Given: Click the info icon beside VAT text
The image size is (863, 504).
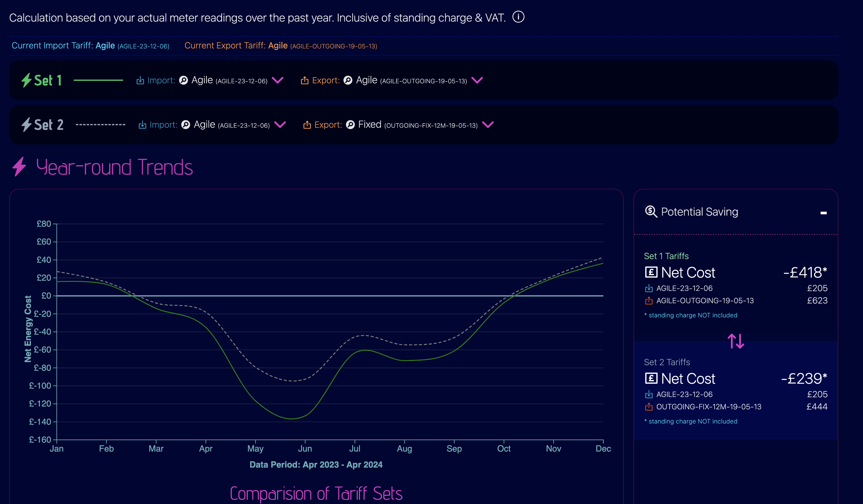Looking at the screenshot, I should [x=518, y=17].
